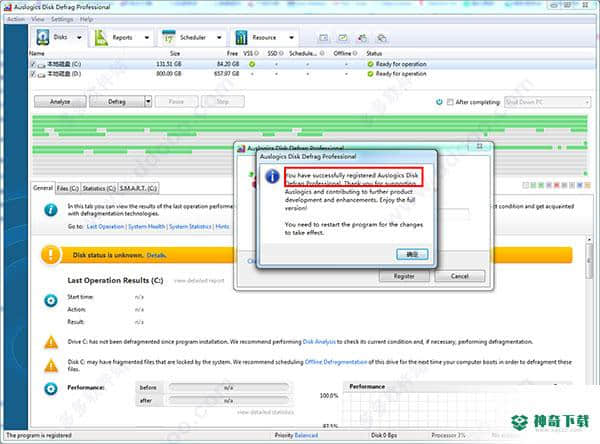Click the Disk Analysis link

[x=319, y=342]
